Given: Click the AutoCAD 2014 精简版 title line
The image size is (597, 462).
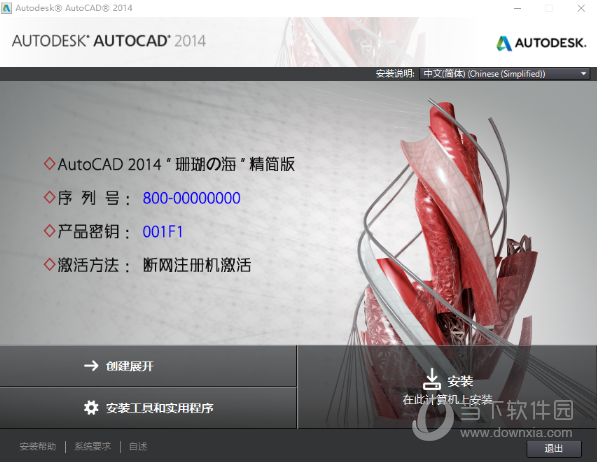Looking at the screenshot, I should click(x=176, y=165).
